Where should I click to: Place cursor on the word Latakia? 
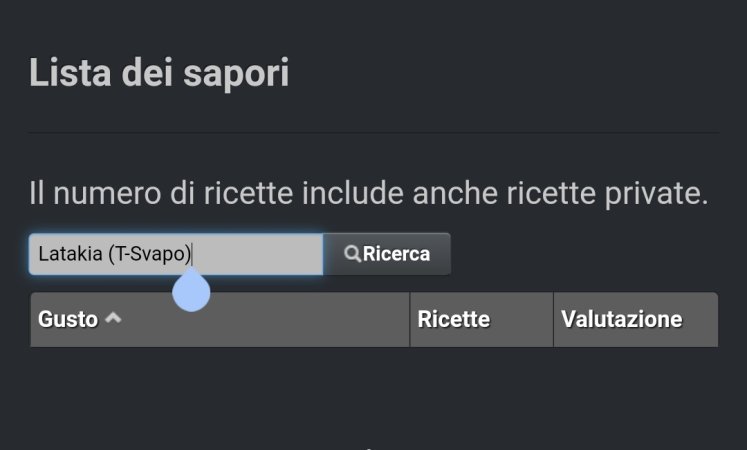pos(70,254)
